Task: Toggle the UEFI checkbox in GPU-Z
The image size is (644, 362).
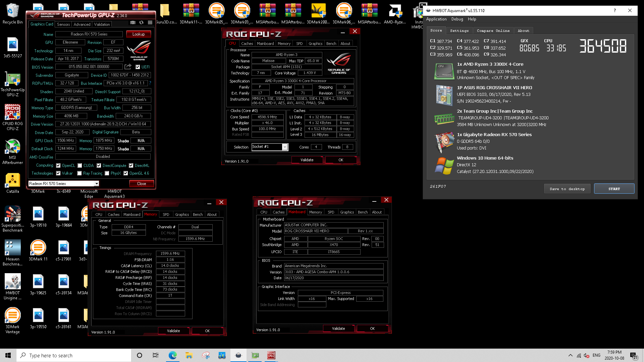Action: [138, 67]
